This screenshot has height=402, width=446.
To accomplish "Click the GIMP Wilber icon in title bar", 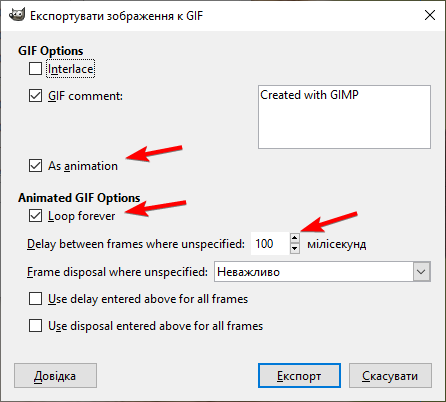I will click(16, 15).
